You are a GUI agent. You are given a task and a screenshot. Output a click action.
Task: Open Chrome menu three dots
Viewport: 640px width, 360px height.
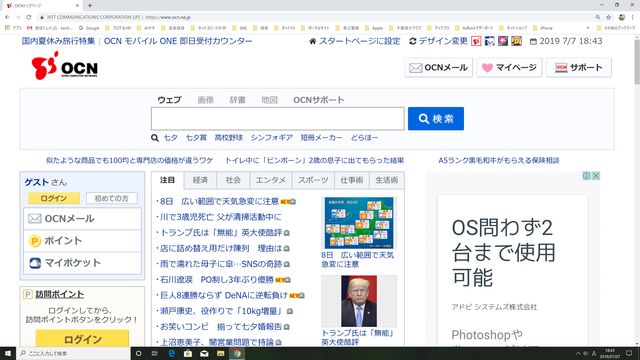[633, 17]
